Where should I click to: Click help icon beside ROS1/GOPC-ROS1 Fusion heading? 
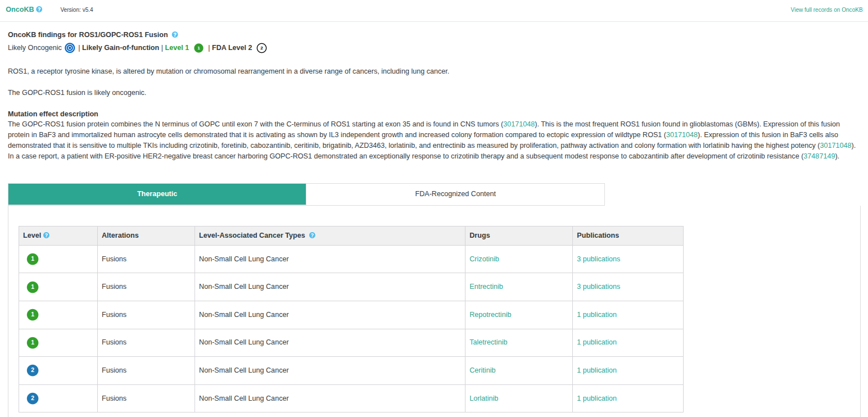click(x=175, y=35)
